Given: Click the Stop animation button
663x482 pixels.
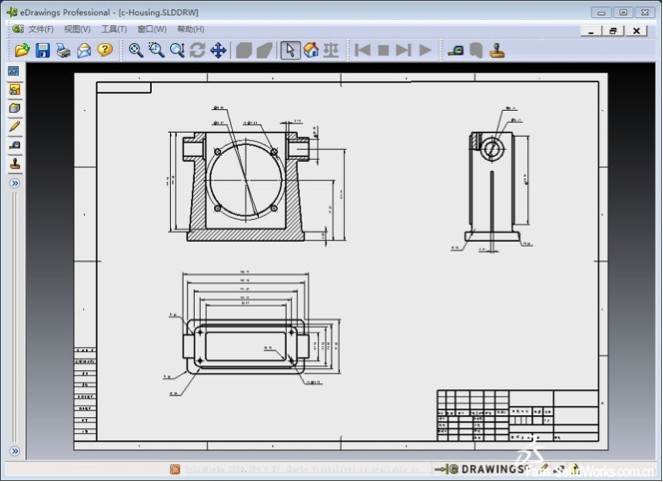Looking at the screenshot, I should coord(383,50).
